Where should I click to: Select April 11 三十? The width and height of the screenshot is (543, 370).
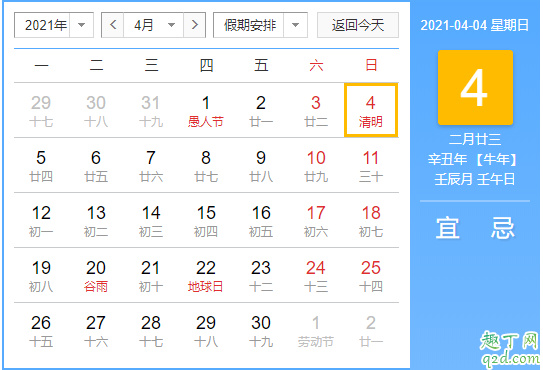pyautogui.click(x=371, y=166)
